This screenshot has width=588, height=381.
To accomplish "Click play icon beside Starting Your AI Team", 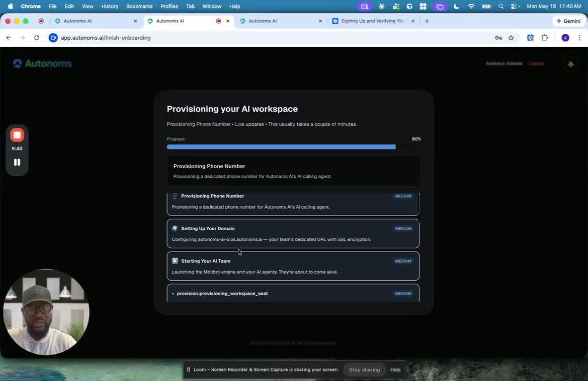I will (x=175, y=261).
